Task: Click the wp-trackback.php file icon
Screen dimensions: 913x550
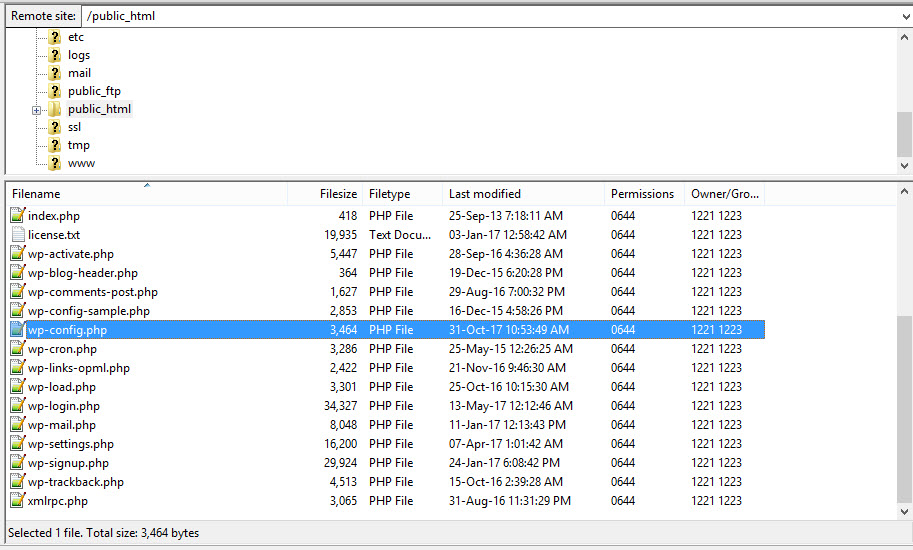Action: [x=18, y=482]
